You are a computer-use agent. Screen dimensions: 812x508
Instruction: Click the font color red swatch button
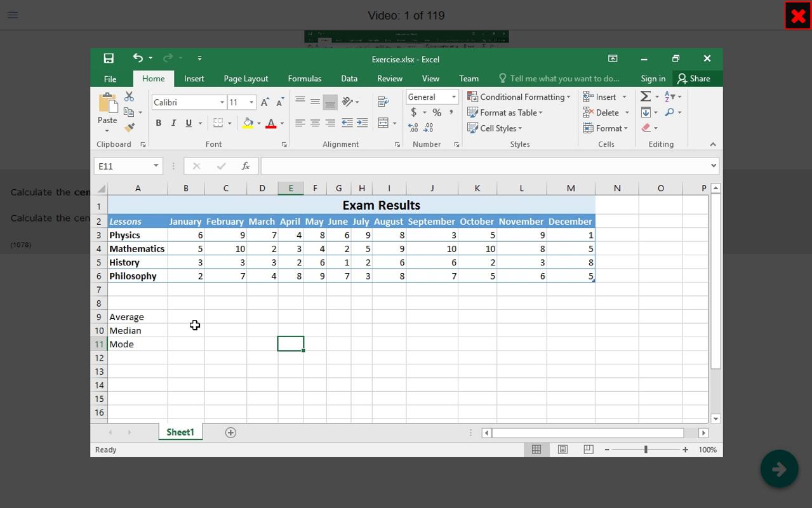tap(271, 123)
